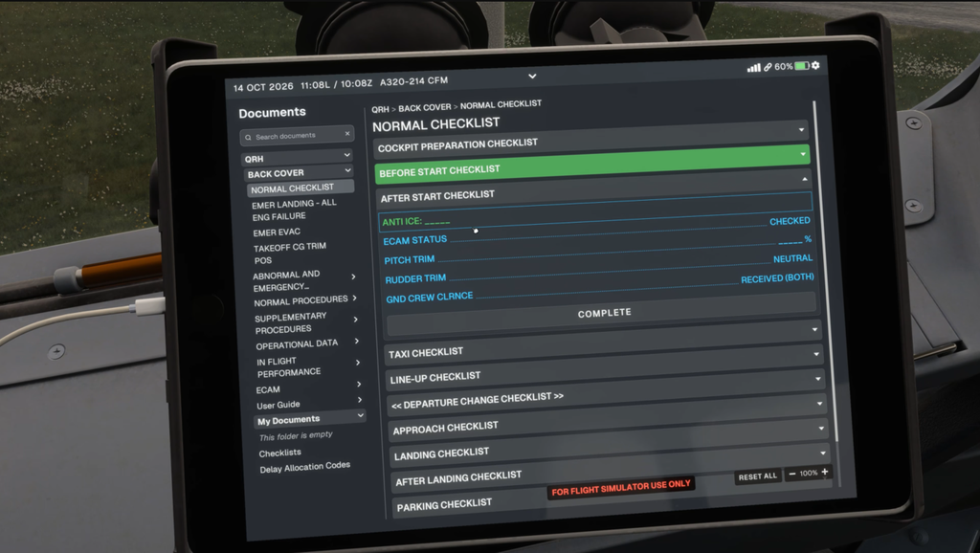Screen dimensions: 980x553
Task: Click the 100% zoom level value
Action: (808, 473)
